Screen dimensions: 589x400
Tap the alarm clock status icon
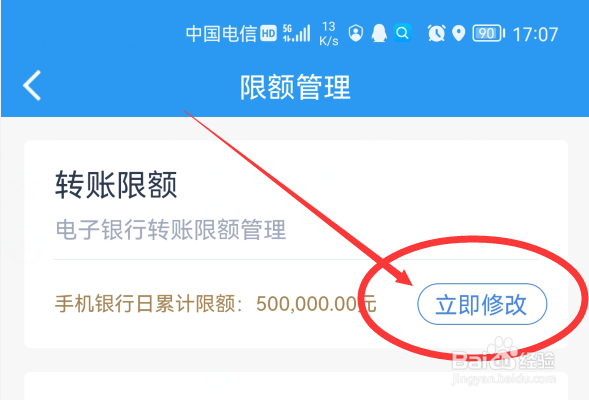436,33
